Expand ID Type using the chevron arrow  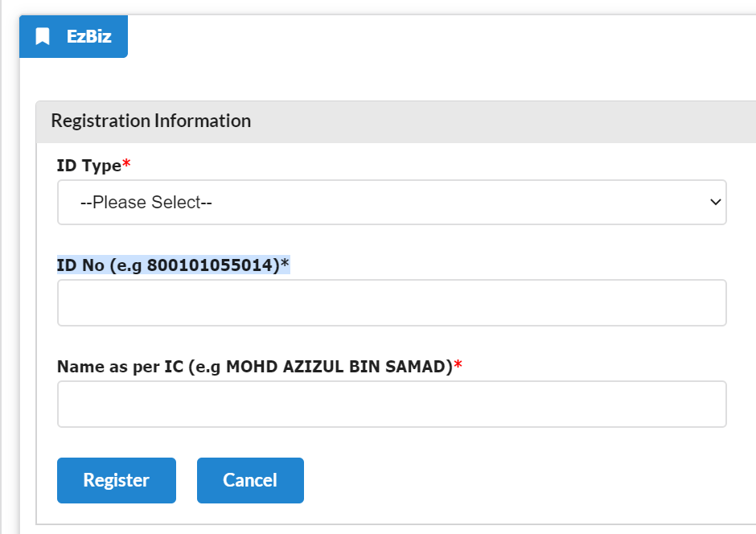(x=715, y=202)
